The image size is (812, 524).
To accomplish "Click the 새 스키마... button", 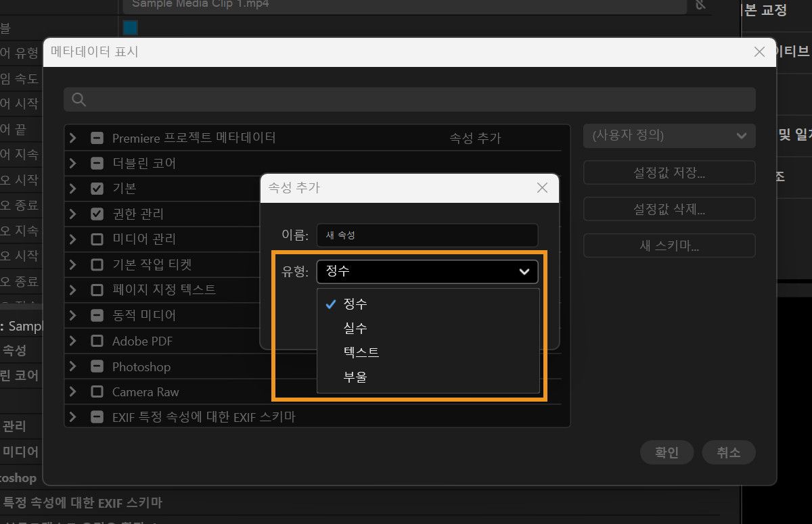I will pyautogui.click(x=669, y=245).
